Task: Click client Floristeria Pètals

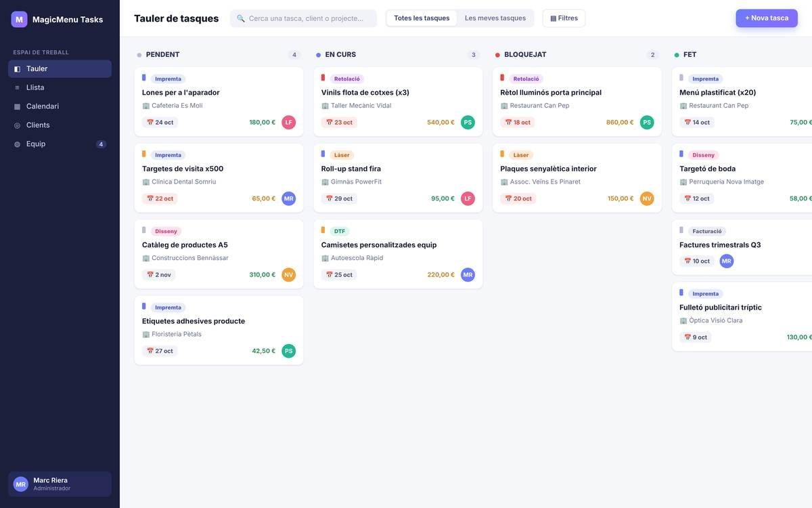Action: [x=177, y=335]
